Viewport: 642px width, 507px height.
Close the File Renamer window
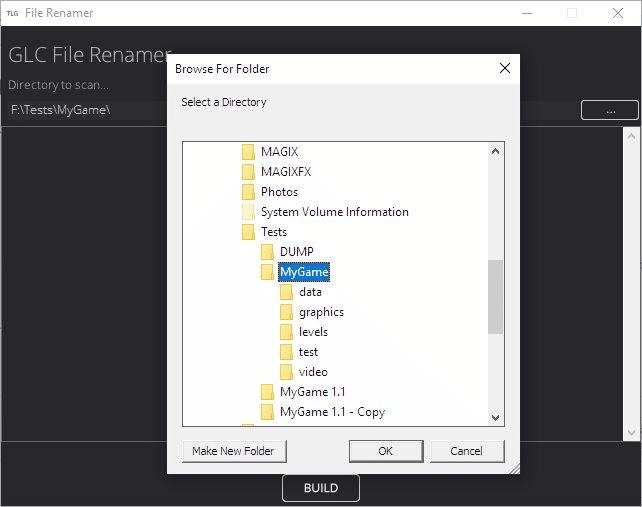[x=618, y=13]
